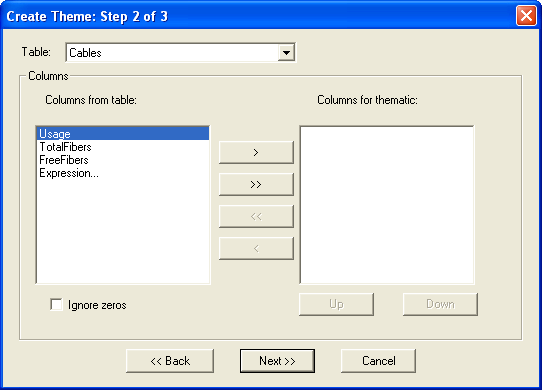Click inside Columns for thematic list
The image size is (542, 390).
point(387,205)
